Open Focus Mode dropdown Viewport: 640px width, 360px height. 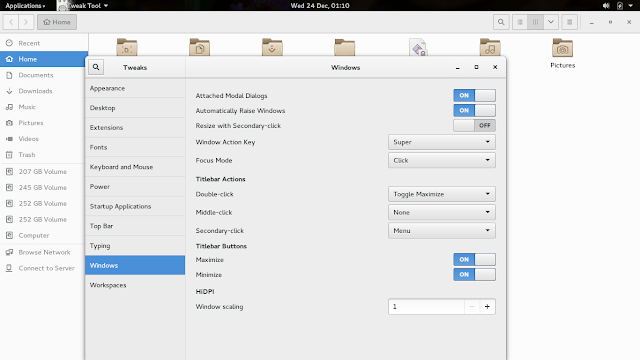442,160
